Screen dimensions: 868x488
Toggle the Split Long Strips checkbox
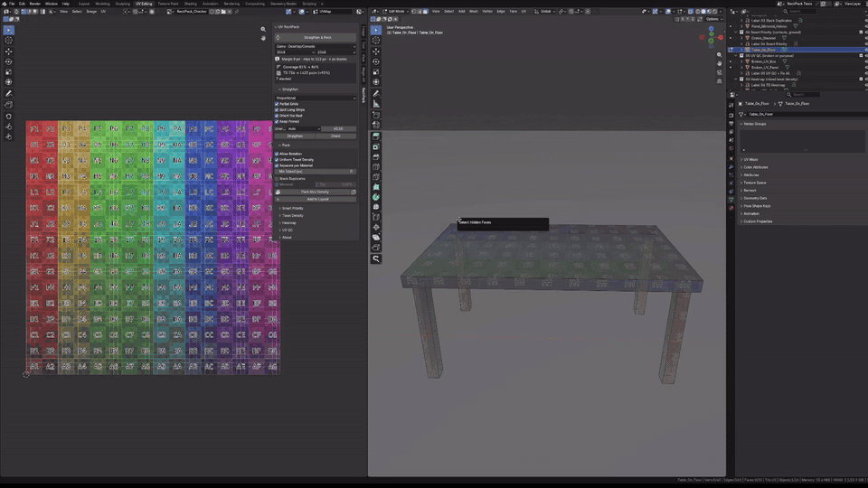[277, 109]
